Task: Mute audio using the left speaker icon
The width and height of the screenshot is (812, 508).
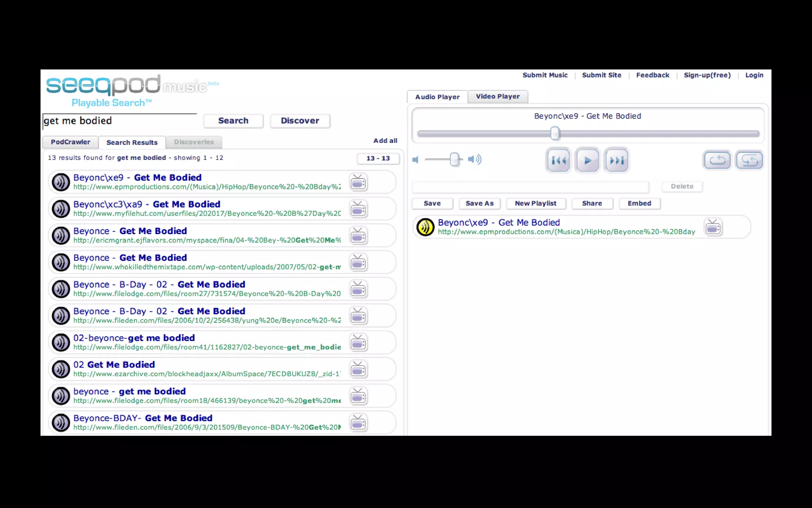Action: [416, 160]
